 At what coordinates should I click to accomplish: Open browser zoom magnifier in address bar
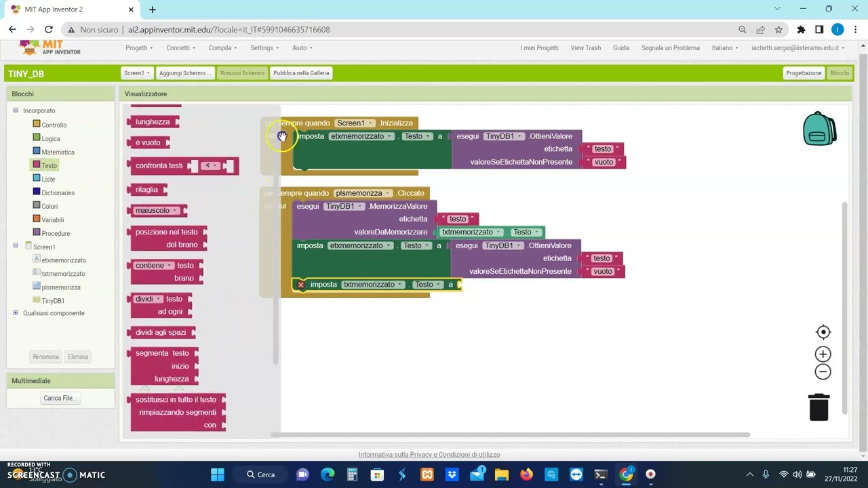pos(742,30)
